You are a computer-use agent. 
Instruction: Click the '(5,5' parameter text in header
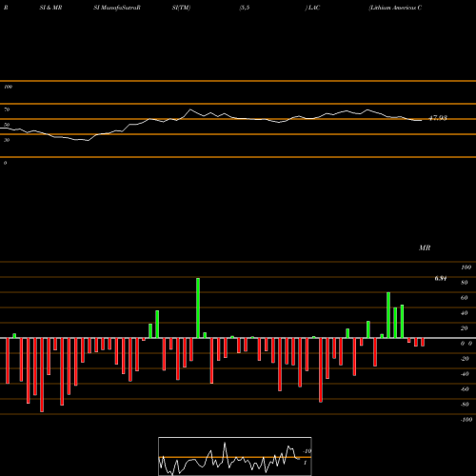(245, 8)
